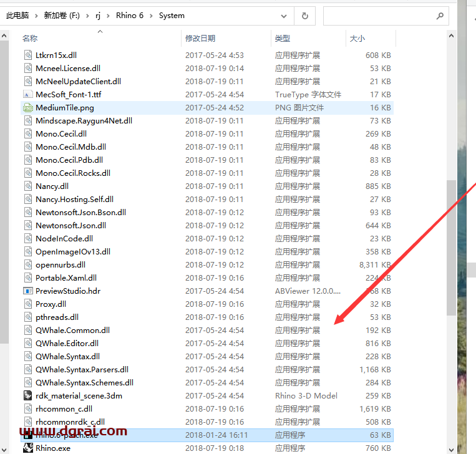Screen dimensions: 476x454
Task: Navigate to 新加卷 (F:) in the breadcrumb
Action: [62, 16]
